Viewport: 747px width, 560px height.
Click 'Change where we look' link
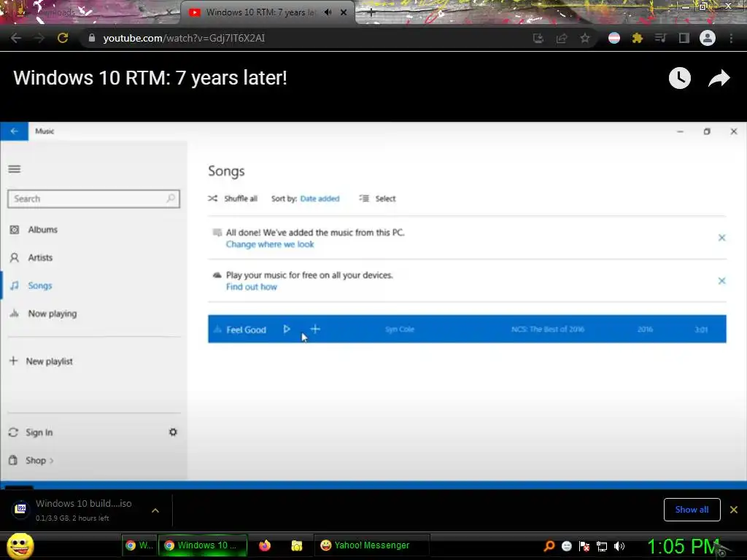tap(270, 244)
